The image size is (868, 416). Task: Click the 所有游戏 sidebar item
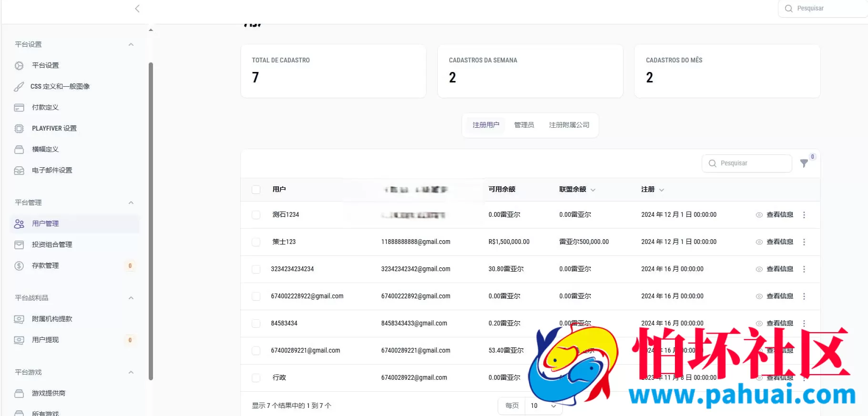(45, 413)
